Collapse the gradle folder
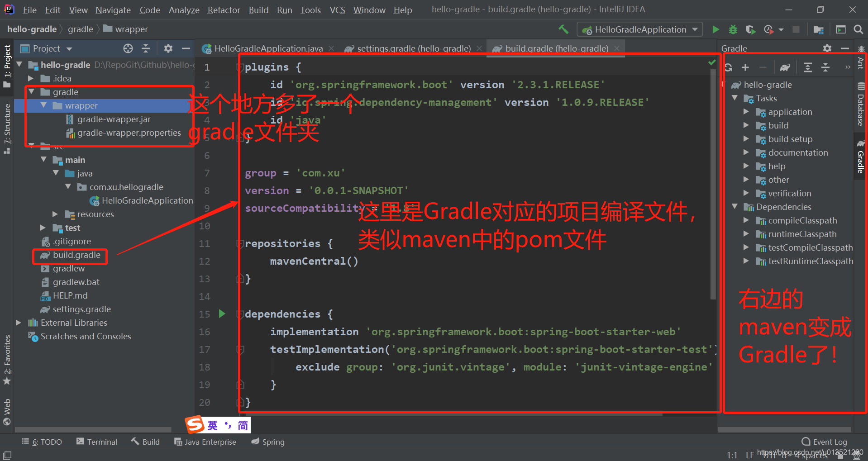This screenshot has height=461, width=868. [x=31, y=92]
